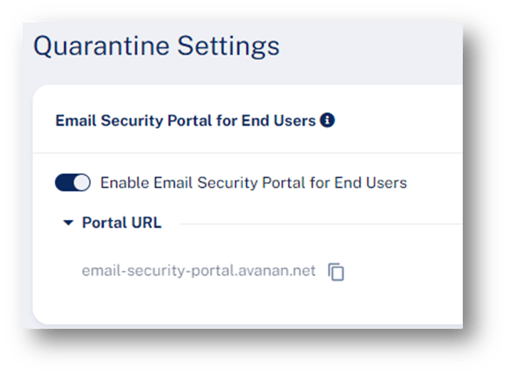This screenshot has height=375, width=509.
Task: Click the Email Security Portal for End Users heading
Action: pos(185,121)
